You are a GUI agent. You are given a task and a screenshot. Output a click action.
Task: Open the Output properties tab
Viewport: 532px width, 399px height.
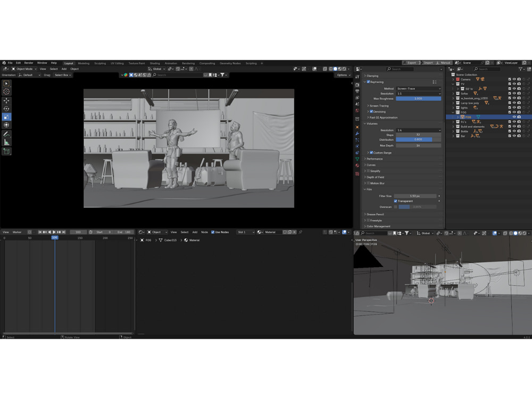358,92
